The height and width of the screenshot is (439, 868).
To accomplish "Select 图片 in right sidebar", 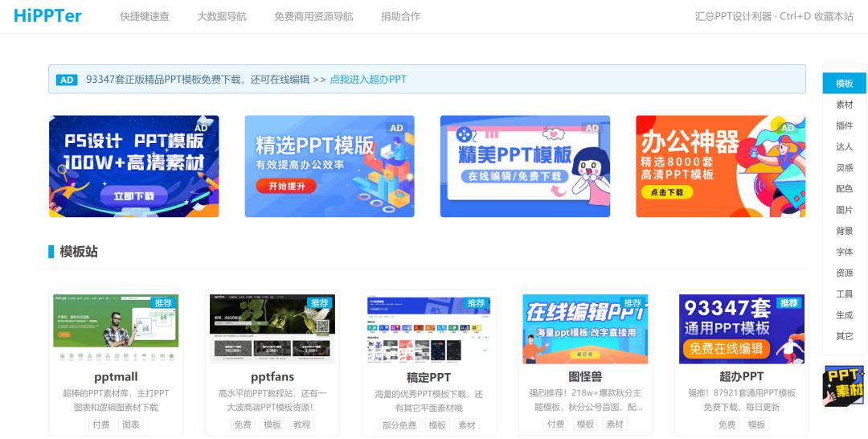I will coord(844,210).
